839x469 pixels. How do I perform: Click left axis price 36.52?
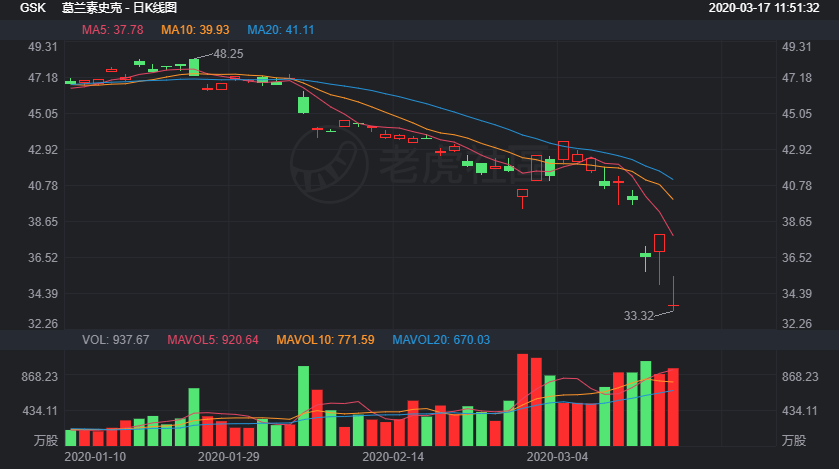[43, 258]
